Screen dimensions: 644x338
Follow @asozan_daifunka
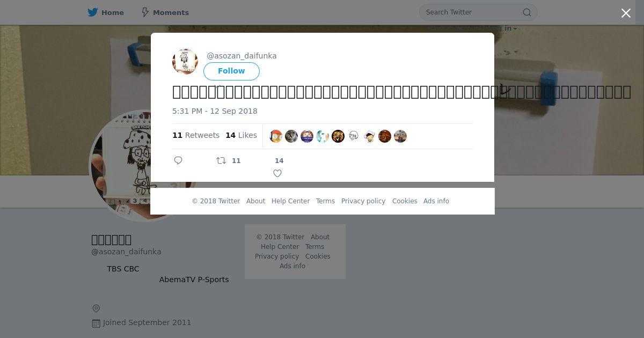[x=231, y=71]
